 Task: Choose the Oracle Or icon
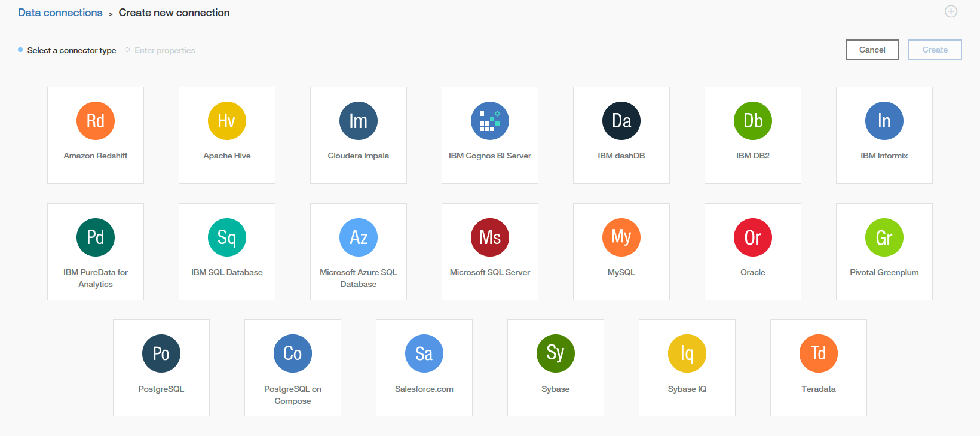[753, 237]
